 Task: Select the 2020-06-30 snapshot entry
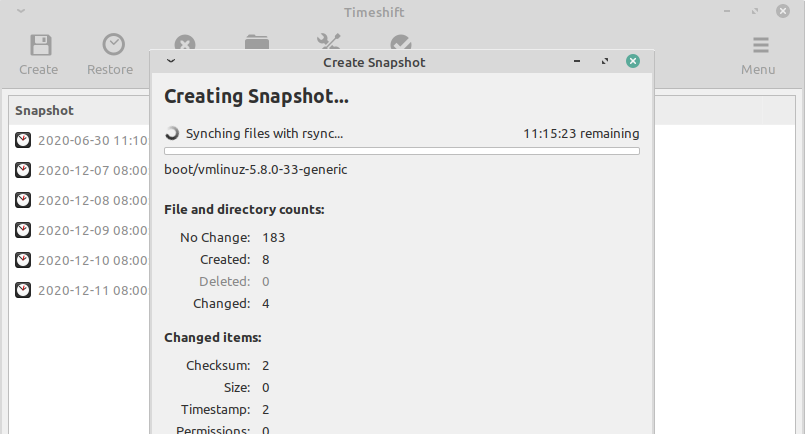[x=92, y=140]
